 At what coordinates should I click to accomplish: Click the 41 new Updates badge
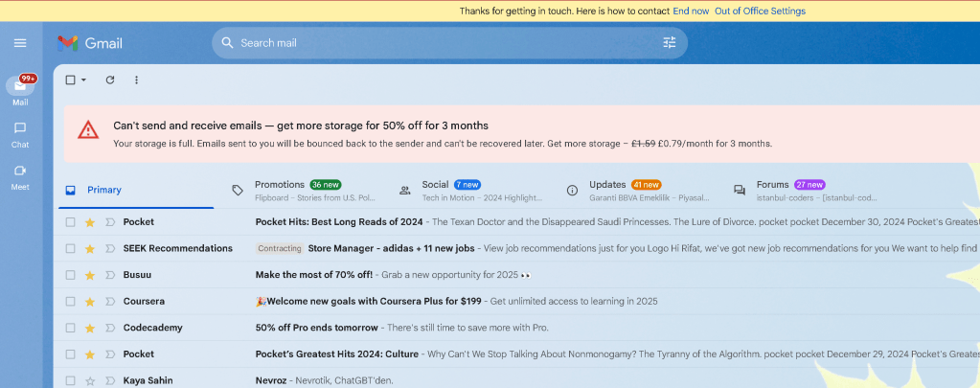(647, 185)
